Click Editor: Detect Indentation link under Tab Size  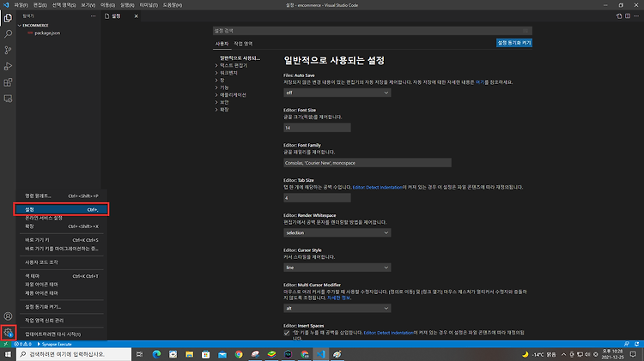(378, 188)
